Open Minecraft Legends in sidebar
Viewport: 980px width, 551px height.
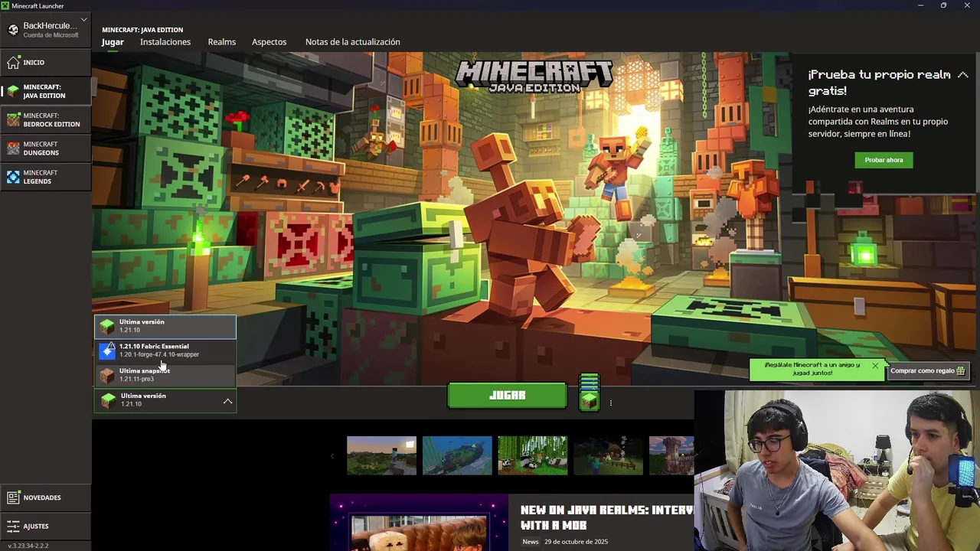click(46, 177)
